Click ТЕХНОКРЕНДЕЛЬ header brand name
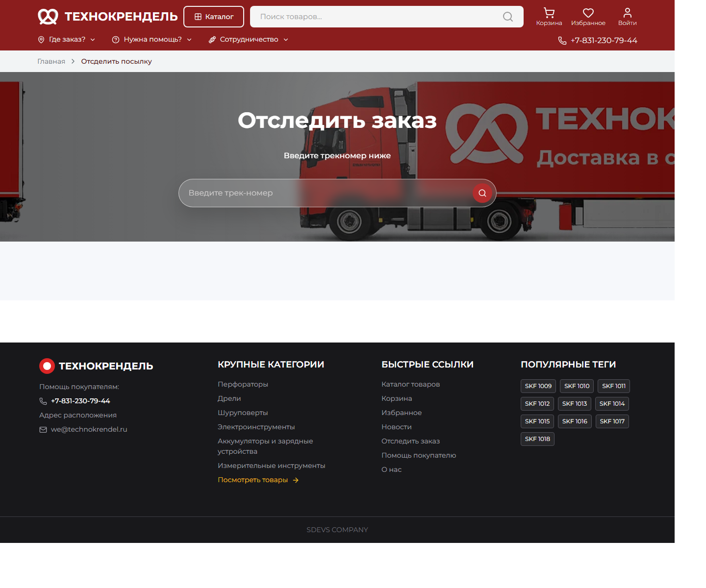 [x=121, y=17]
